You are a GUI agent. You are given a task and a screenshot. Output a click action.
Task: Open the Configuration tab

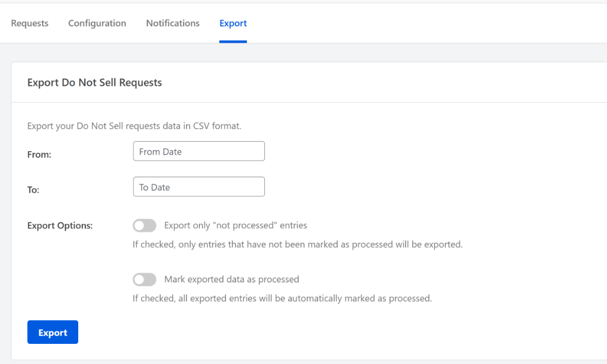[x=97, y=23]
